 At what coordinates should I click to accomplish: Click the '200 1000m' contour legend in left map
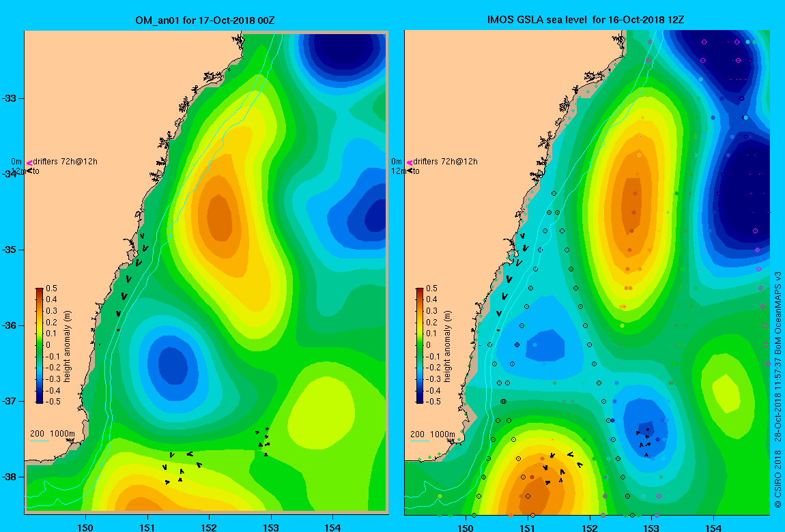(x=52, y=434)
